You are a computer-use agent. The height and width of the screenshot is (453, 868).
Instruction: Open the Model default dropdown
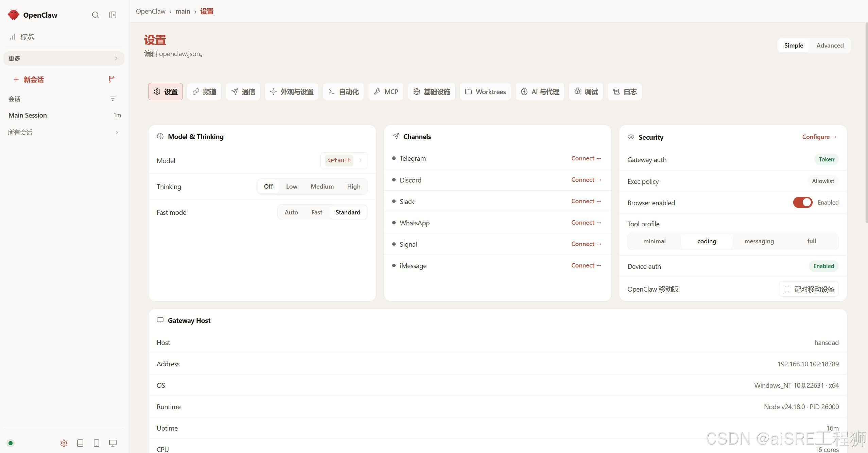tap(344, 160)
